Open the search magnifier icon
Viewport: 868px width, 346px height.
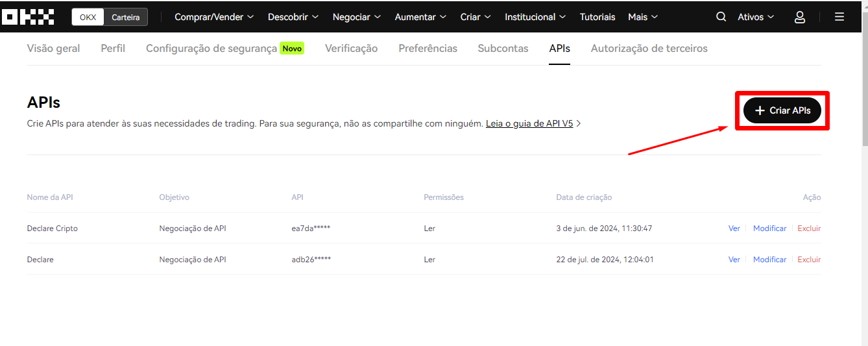tap(721, 17)
